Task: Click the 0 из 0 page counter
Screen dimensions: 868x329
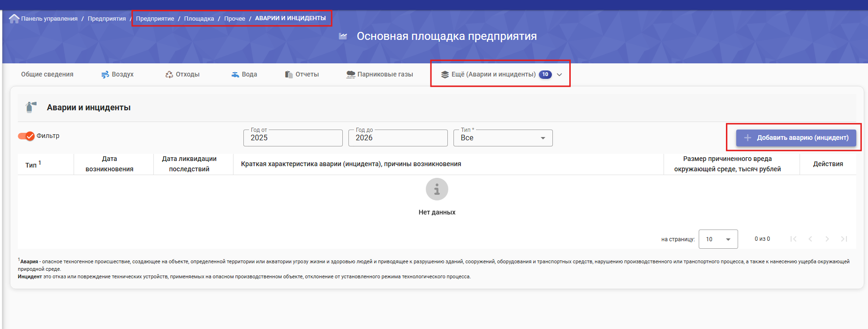Action: [762, 239]
